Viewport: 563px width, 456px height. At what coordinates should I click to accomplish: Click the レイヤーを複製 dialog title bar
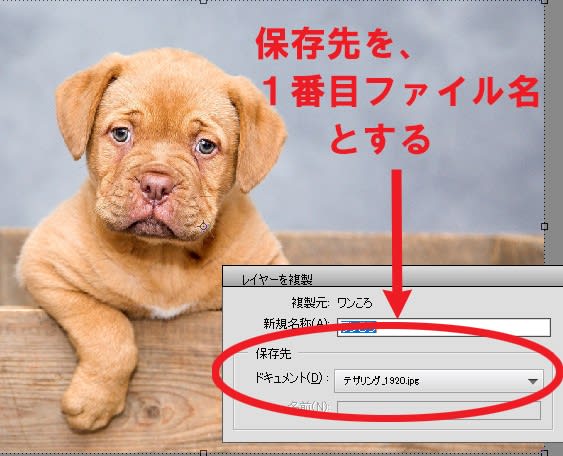pyautogui.click(x=393, y=278)
